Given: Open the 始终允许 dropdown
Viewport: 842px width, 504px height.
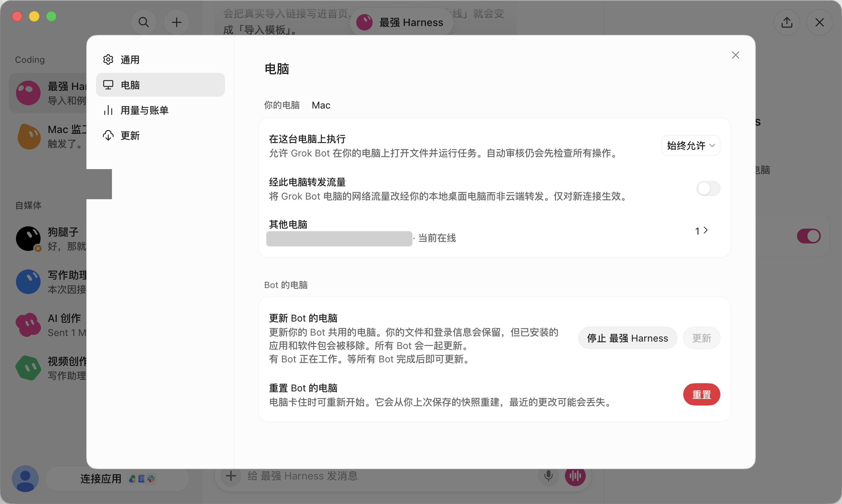Looking at the screenshot, I should click(691, 145).
